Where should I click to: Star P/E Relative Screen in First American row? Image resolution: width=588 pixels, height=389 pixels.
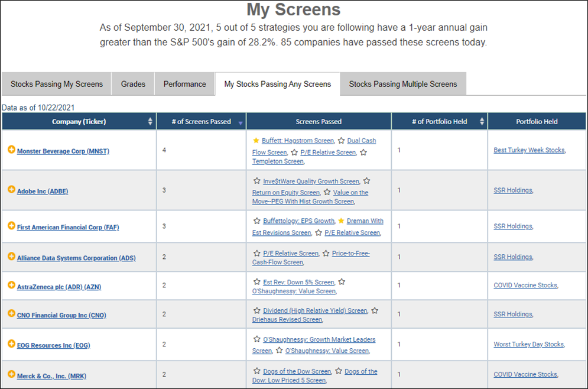(319, 232)
